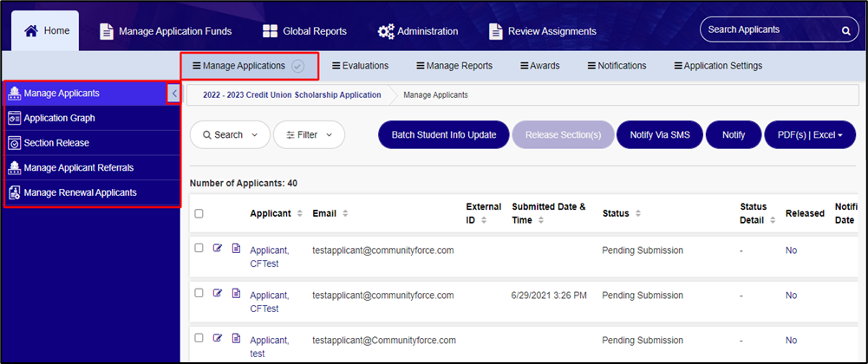Click Batch Student Info Update button

tap(443, 135)
